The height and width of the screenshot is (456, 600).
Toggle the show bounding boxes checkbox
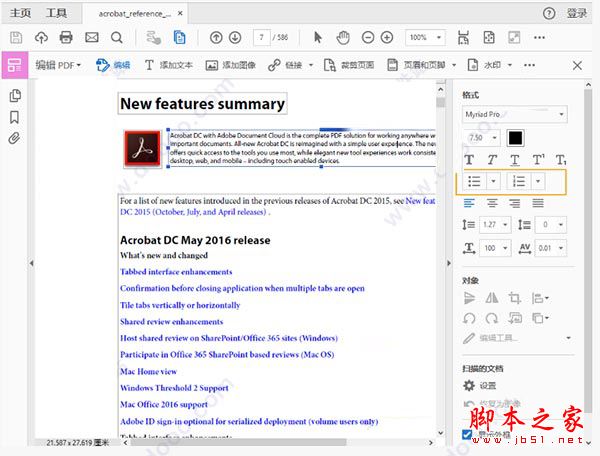[x=467, y=435]
